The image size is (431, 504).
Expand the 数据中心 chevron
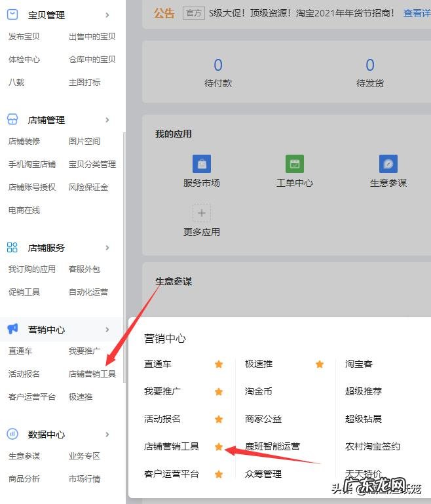coord(107,435)
